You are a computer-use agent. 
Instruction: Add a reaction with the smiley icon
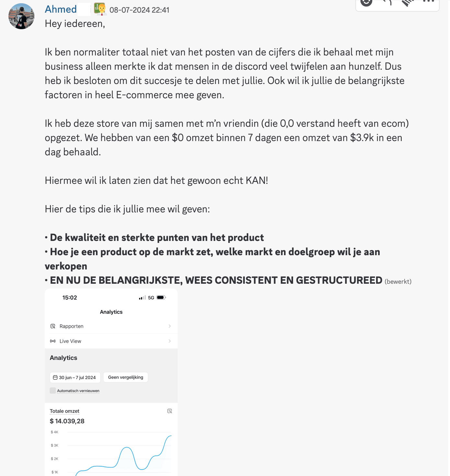pyautogui.click(x=366, y=2)
